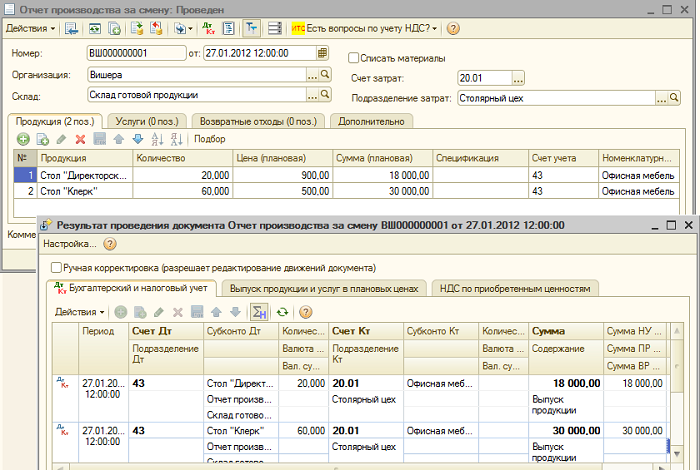
Task: Click the edit pencil icon in Продукция table
Action: click(61, 139)
